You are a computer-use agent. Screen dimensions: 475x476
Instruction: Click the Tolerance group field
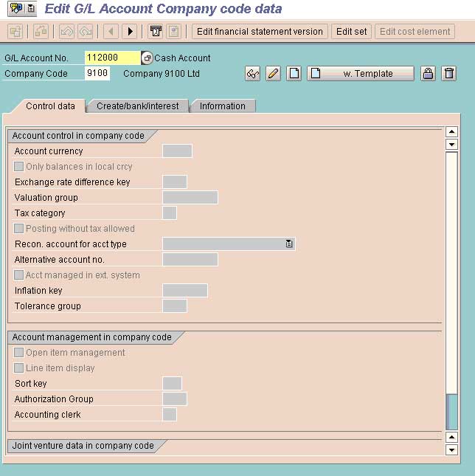(x=175, y=306)
